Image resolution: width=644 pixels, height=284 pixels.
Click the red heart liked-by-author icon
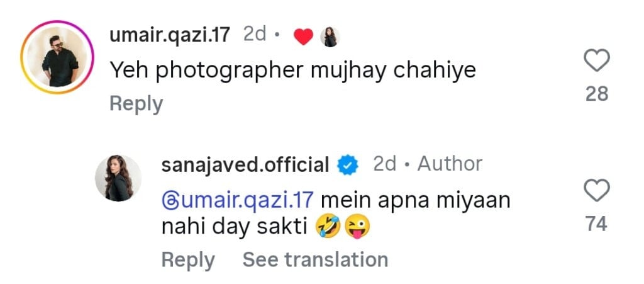click(x=304, y=38)
